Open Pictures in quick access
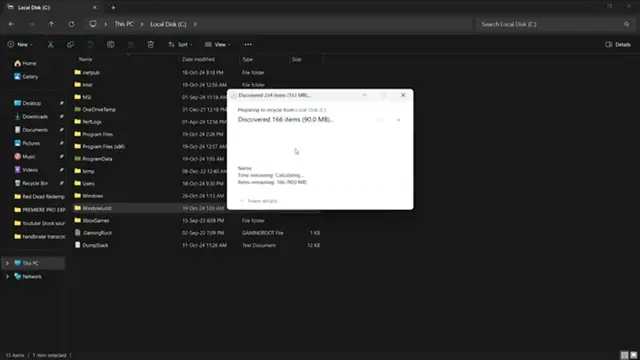 (x=27, y=143)
